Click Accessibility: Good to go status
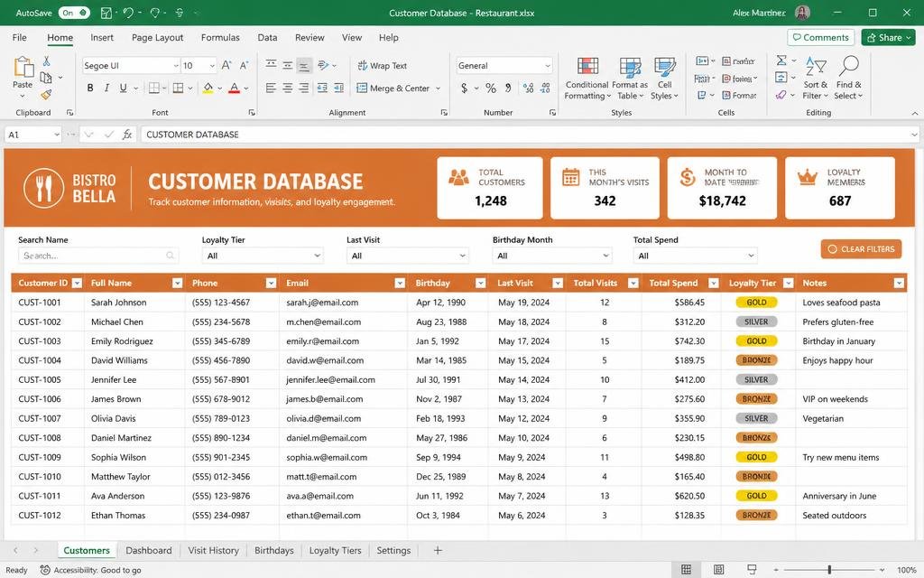 91,570
